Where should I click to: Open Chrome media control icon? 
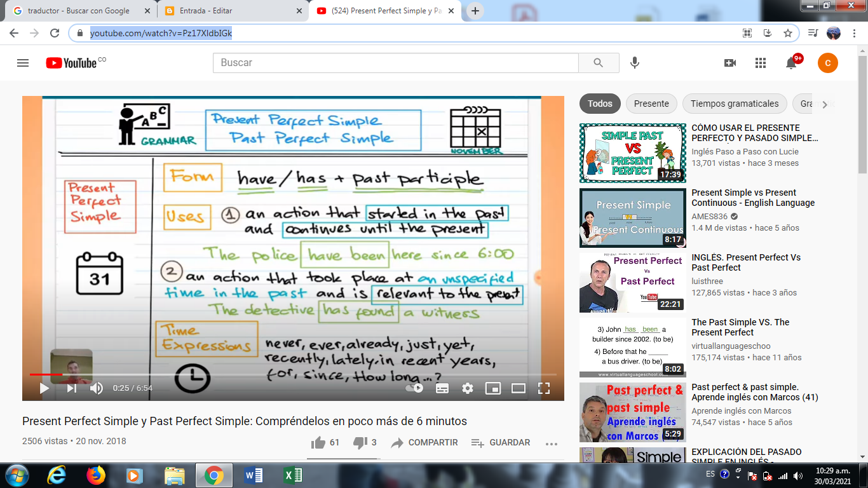pos(813,33)
